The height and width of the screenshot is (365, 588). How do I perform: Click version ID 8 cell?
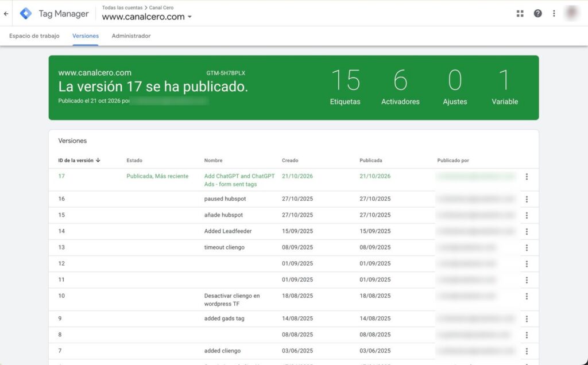coord(60,335)
